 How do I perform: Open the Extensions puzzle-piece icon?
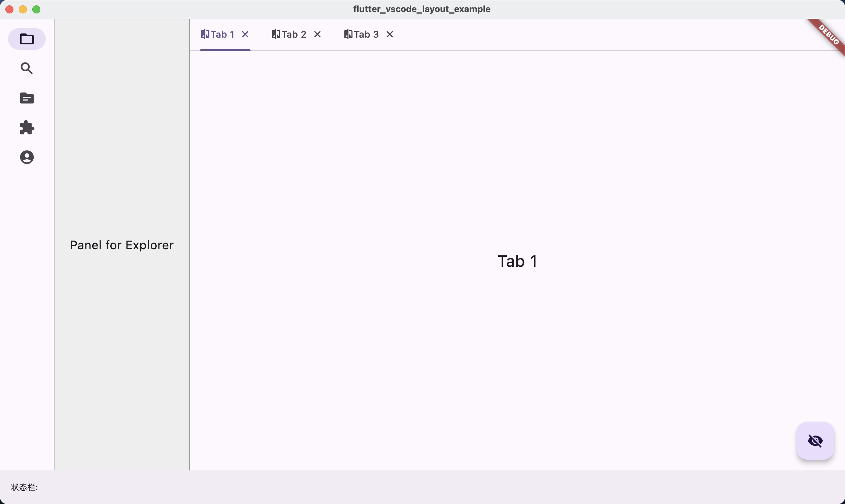click(x=27, y=128)
